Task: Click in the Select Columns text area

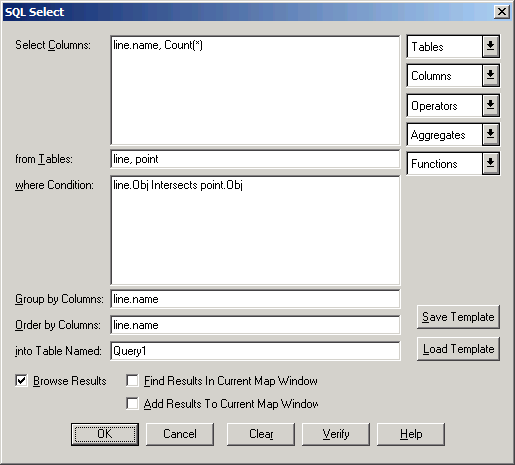Action: (255, 90)
